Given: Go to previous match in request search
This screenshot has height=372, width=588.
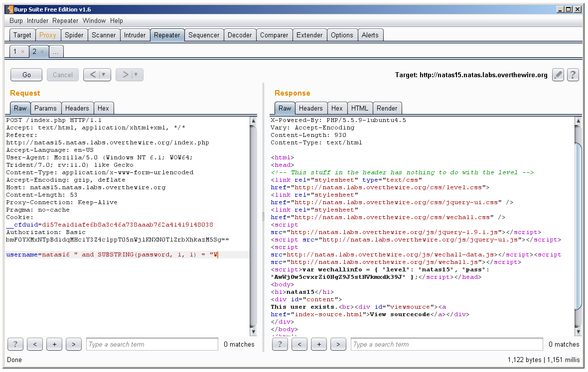Looking at the screenshot, I should (x=35, y=344).
